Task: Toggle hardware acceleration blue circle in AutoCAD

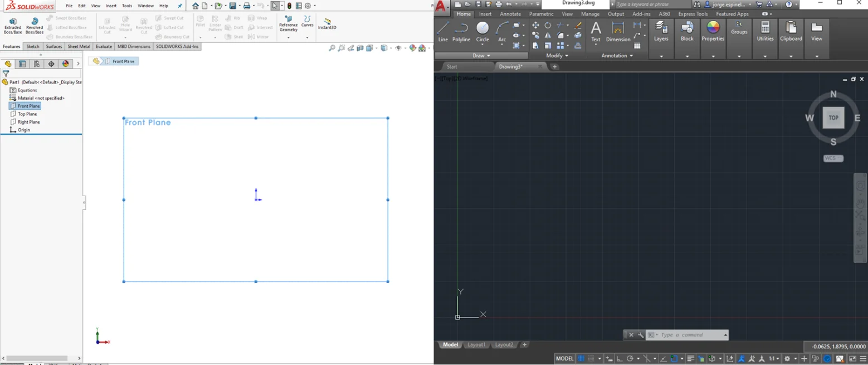Action: (x=827, y=358)
